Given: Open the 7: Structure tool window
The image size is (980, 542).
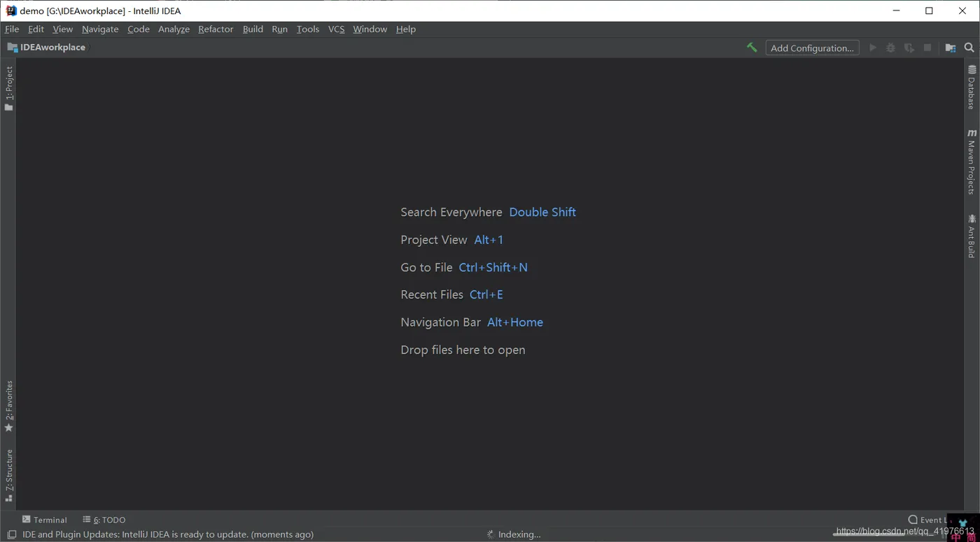Looking at the screenshot, I should click(9, 476).
